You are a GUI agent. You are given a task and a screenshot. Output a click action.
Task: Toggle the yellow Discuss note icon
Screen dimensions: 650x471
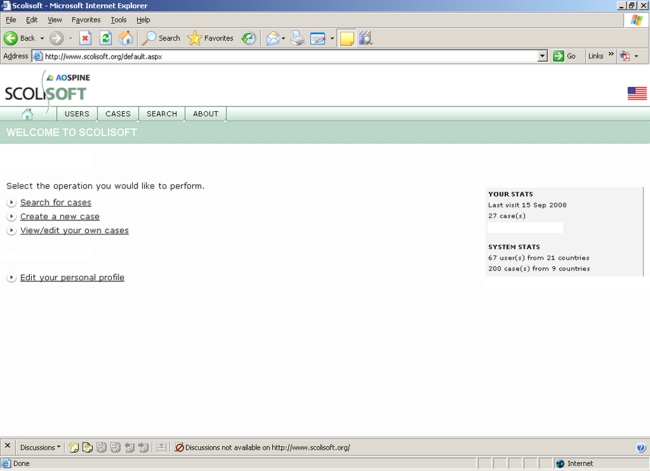[347, 39]
